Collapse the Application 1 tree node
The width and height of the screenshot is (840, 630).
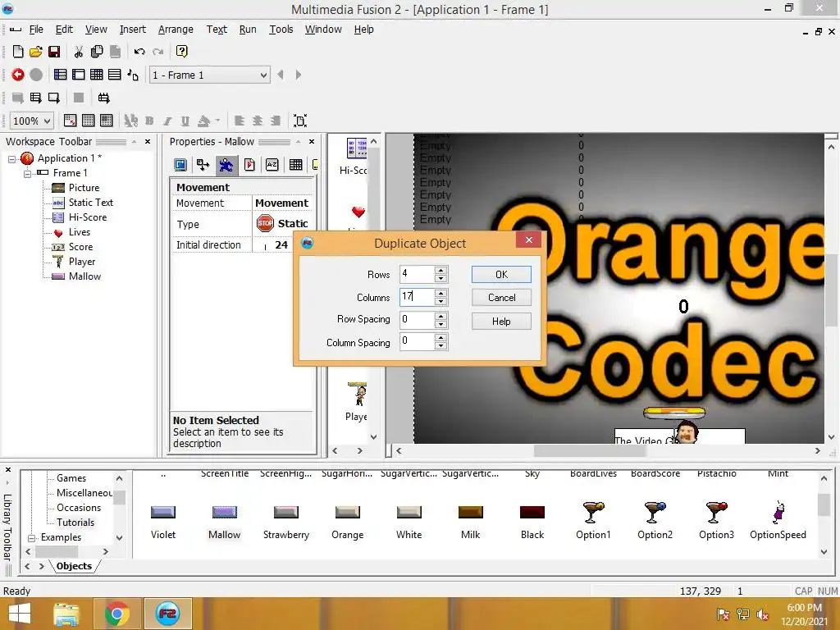tap(11, 158)
